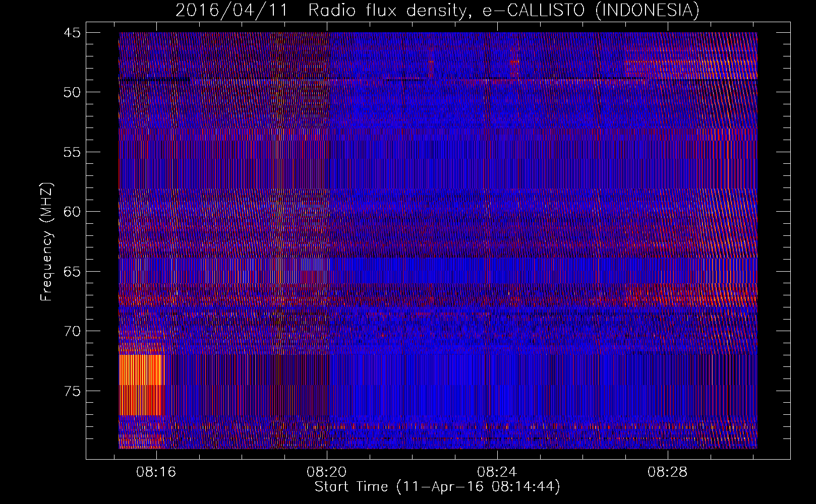Click the 65 frequency tick label
The image size is (816, 504).
(72, 272)
